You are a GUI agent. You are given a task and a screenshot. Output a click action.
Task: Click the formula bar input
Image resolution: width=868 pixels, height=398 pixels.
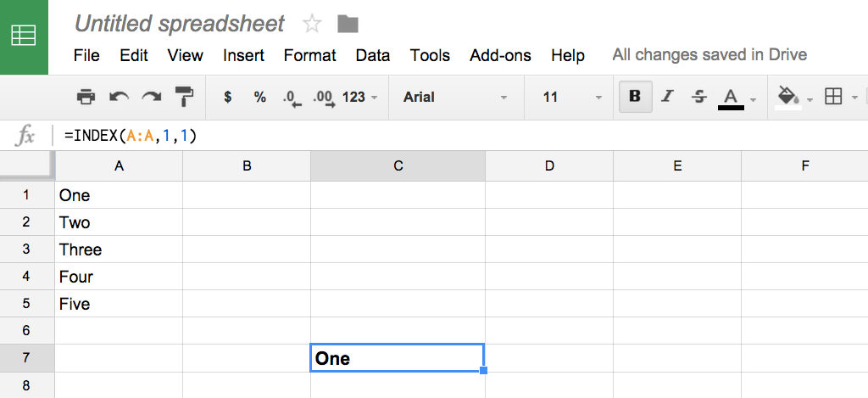459,135
